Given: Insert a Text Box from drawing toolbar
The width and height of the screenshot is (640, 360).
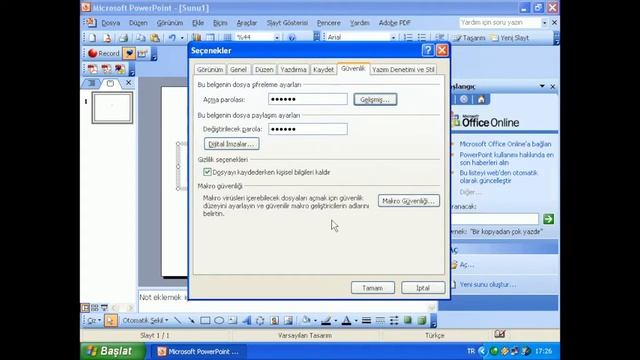Looking at the screenshot, I should tap(233, 320).
